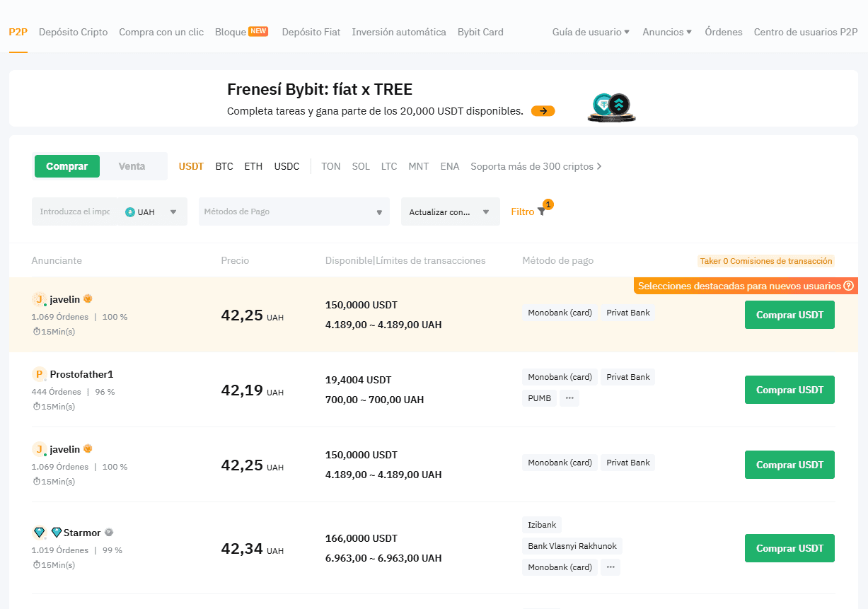Viewport: 868px width, 609px height.
Task: Show more payment methods for Starmor
Action: 611,567
